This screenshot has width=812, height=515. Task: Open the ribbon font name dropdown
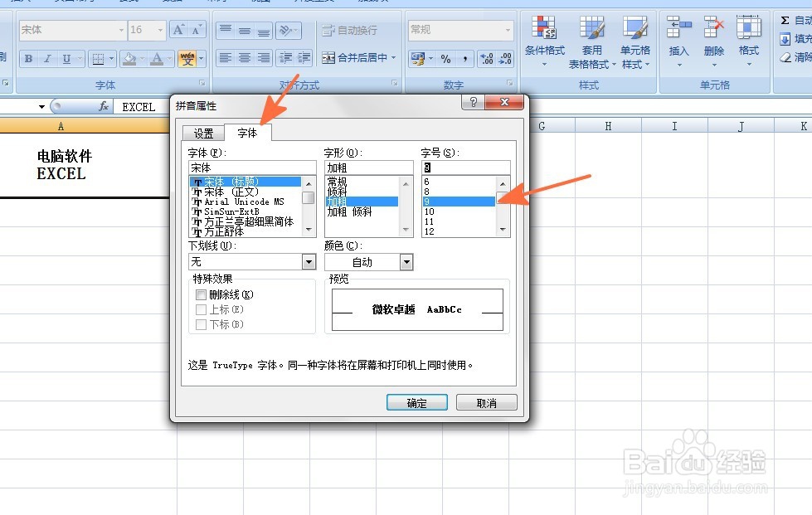pyautogui.click(x=121, y=30)
